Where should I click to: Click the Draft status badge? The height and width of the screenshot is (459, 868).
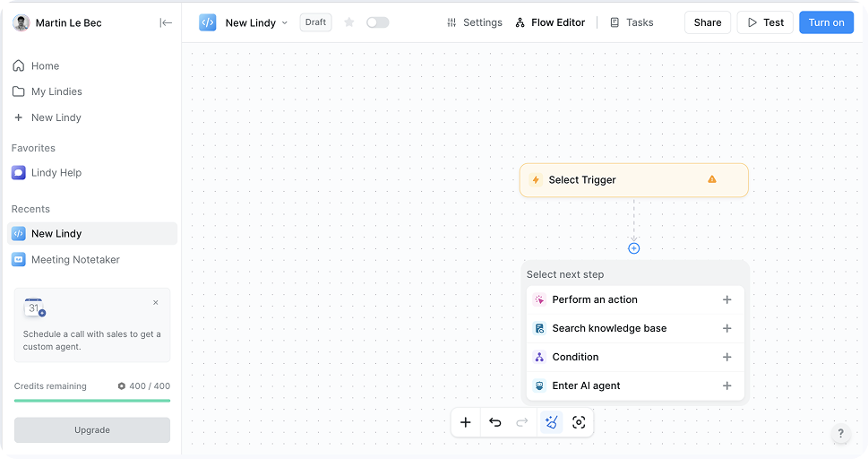click(x=315, y=22)
